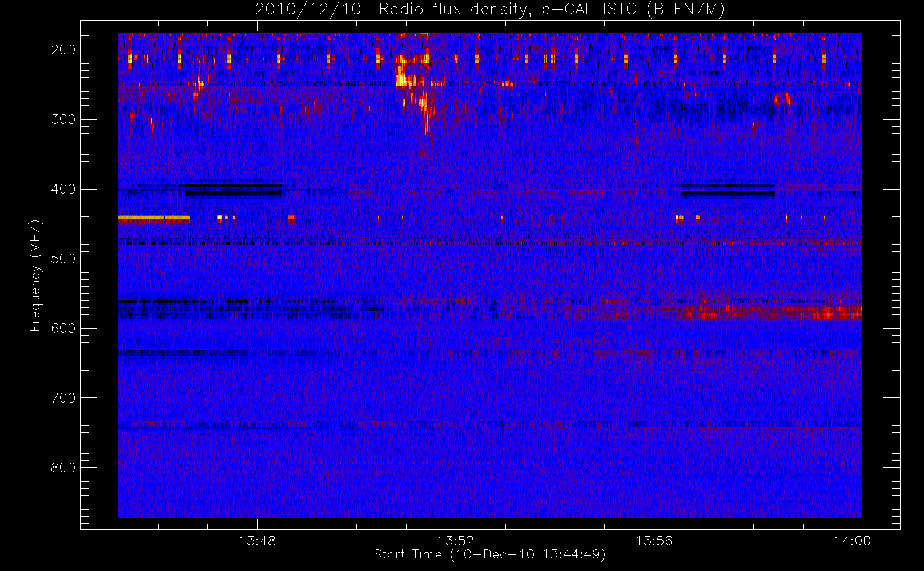
Task: Click the 300 frequency tick label
Action: tap(63, 119)
